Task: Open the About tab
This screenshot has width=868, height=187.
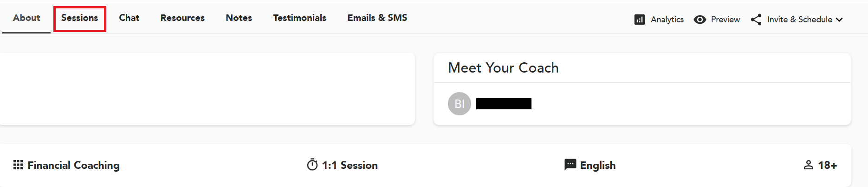Action: [26, 18]
